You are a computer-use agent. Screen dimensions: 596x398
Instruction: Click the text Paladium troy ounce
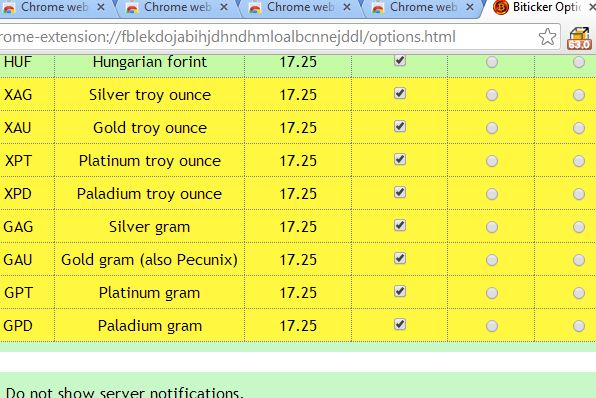tap(149, 194)
